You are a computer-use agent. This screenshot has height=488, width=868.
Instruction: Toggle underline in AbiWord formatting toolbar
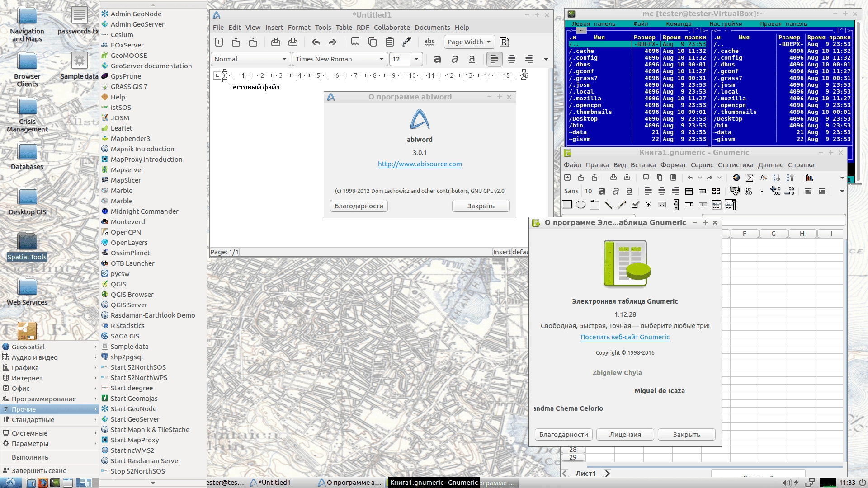tap(472, 59)
